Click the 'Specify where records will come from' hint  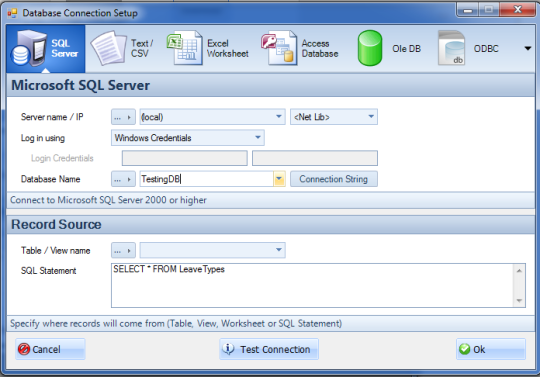tap(176, 324)
